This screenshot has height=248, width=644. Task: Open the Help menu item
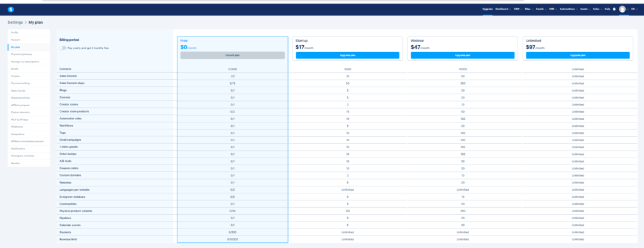click(x=607, y=9)
